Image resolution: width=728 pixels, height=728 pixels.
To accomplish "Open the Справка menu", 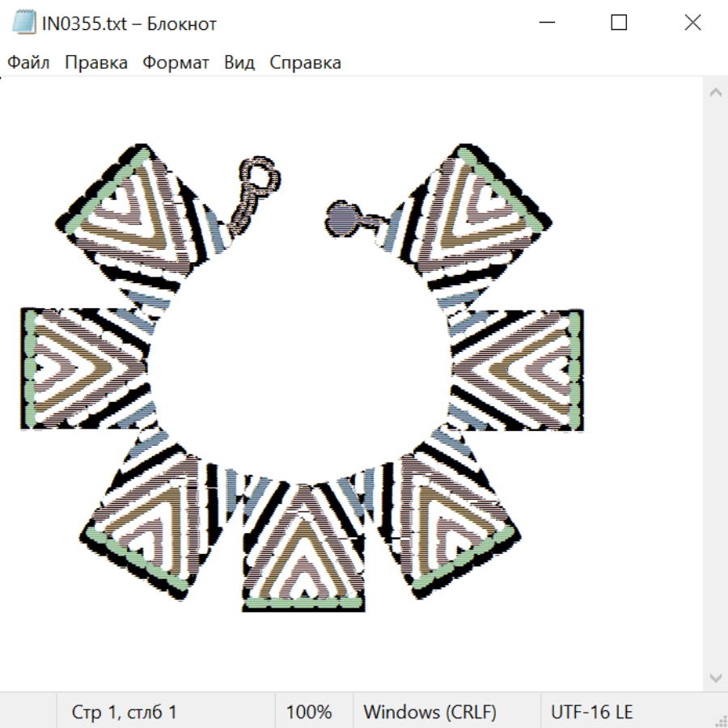I will (305, 63).
